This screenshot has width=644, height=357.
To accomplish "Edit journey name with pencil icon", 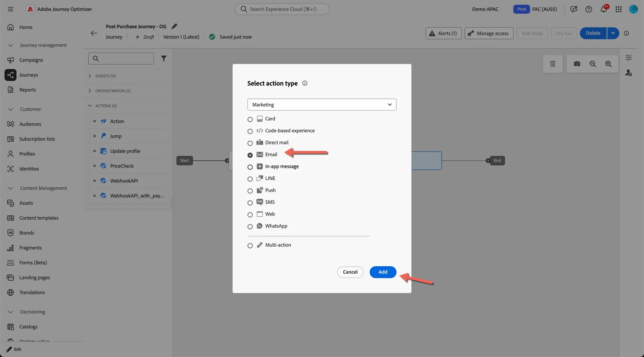I will [174, 26].
